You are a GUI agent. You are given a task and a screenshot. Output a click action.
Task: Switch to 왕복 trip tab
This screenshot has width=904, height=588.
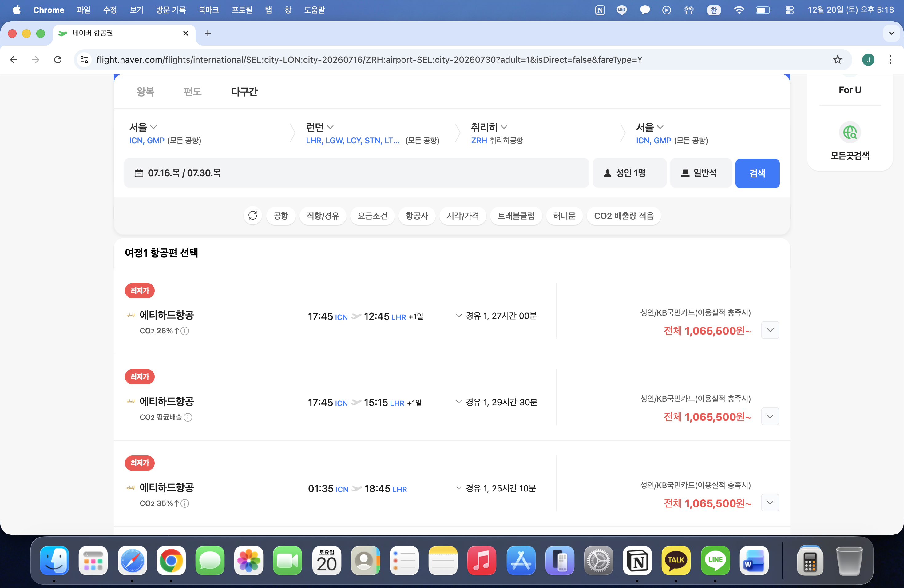(145, 92)
